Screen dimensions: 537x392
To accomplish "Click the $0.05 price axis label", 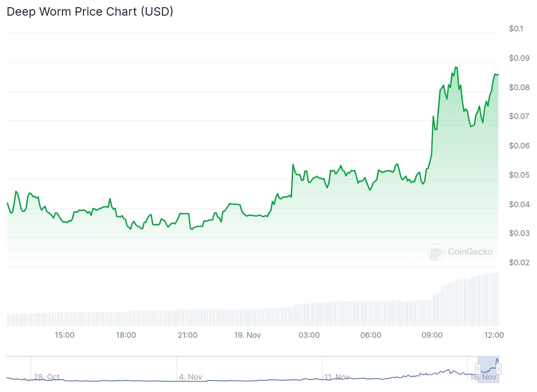I will 519,175.
